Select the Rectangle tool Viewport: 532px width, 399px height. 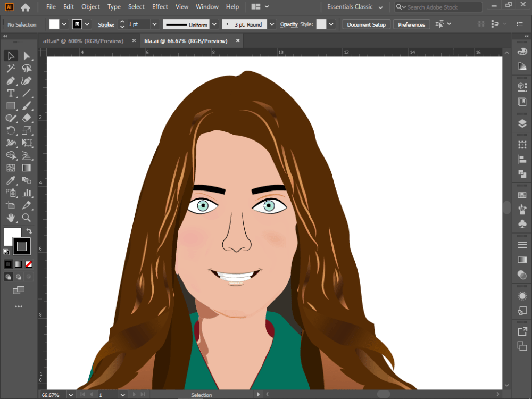coord(11,105)
